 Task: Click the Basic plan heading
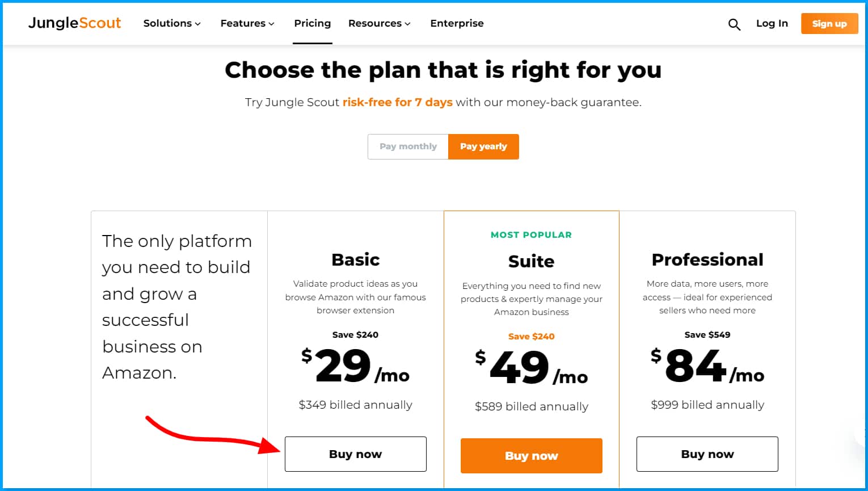click(x=355, y=259)
